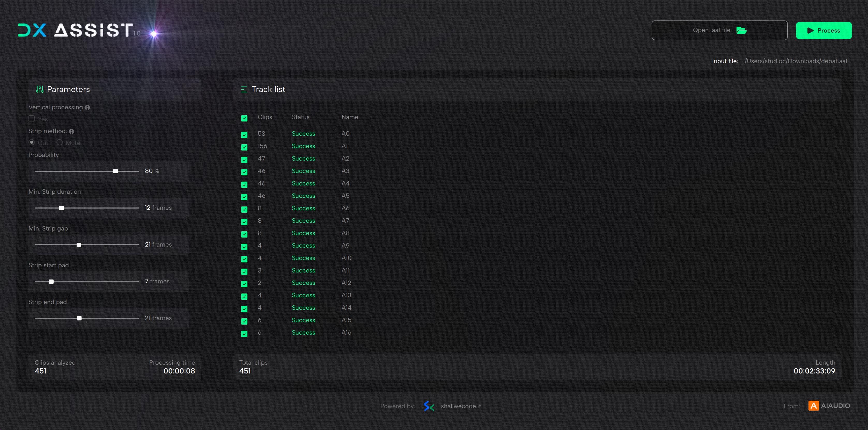868x430 pixels.
Task: Open .aaf file browse button
Action: pos(719,30)
